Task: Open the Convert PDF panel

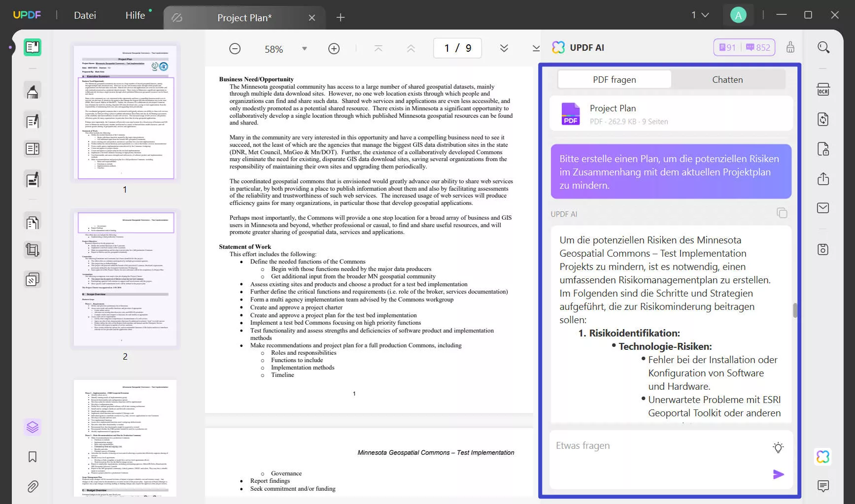Action: click(x=823, y=119)
